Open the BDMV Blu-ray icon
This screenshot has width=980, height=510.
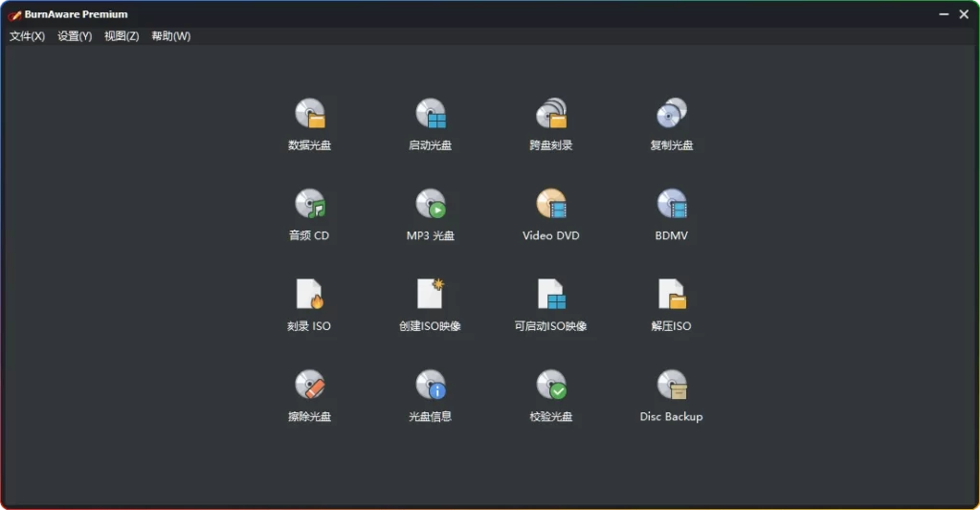coord(672,204)
